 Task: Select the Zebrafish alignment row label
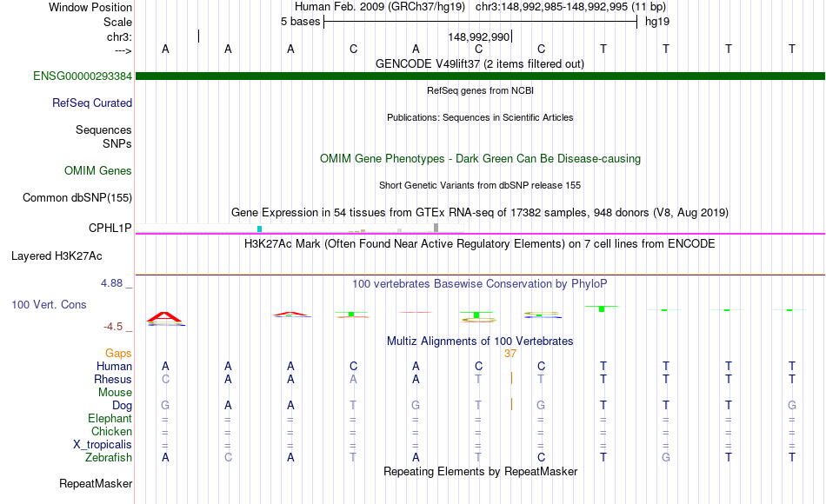click(x=109, y=457)
